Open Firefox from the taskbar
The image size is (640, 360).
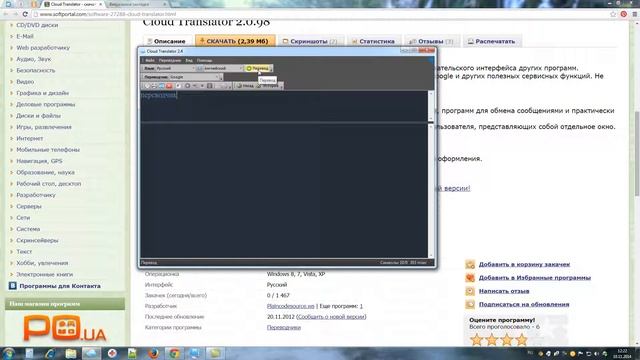click(153, 353)
